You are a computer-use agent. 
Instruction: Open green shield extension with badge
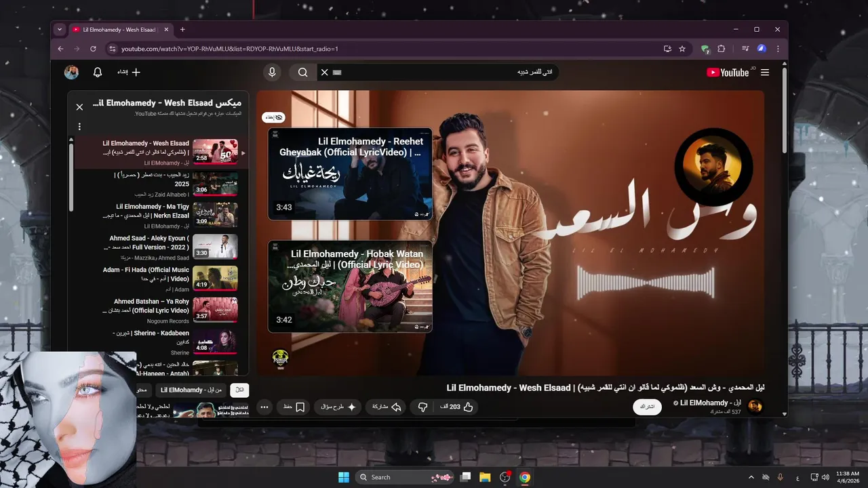(705, 49)
